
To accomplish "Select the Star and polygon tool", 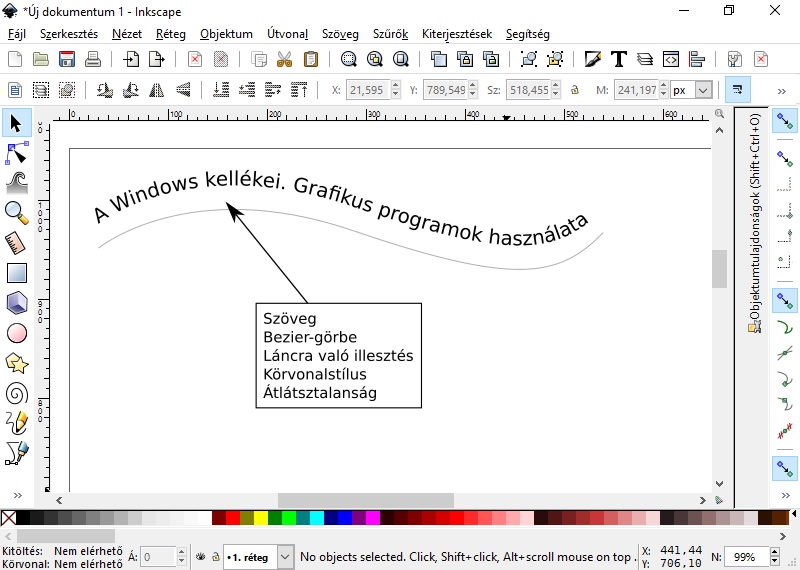I will (x=16, y=363).
